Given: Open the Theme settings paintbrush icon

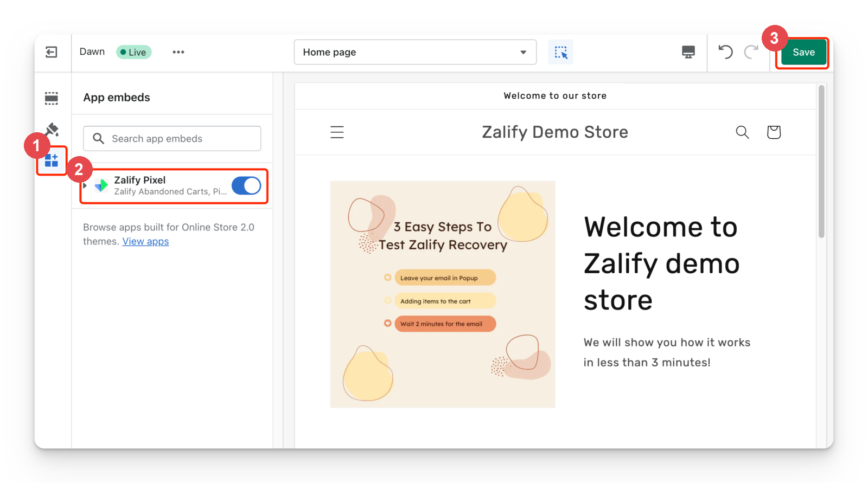Looking at the screenshot, I should pyautogui.click(x=52, y=129).
